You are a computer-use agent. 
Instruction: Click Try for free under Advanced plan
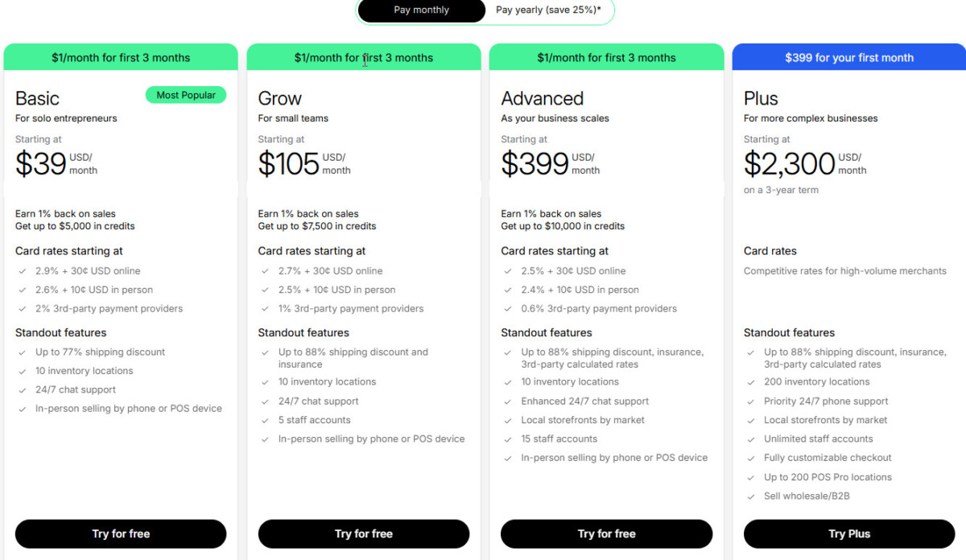(606, 533)
